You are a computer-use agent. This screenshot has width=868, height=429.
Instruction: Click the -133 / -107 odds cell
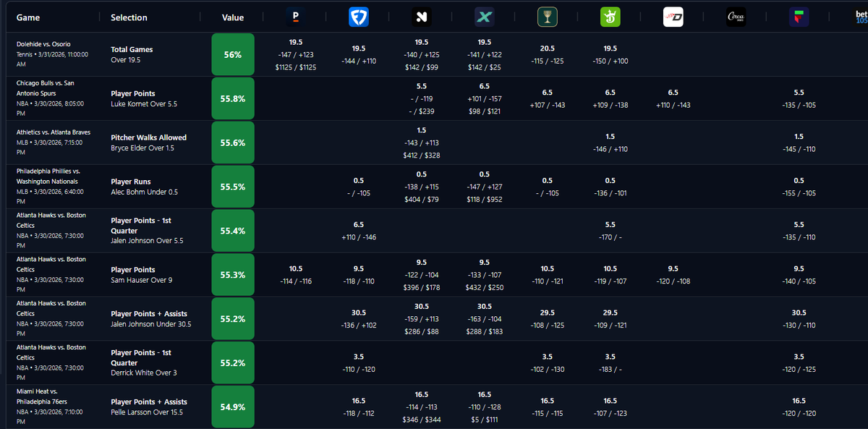coord(485,275)
